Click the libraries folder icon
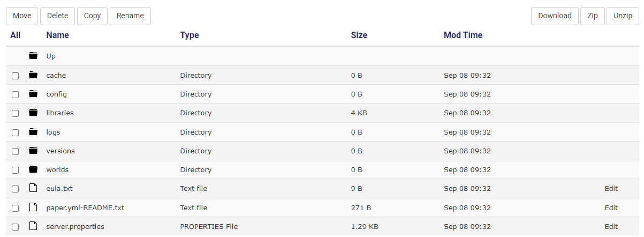The image size is (644, 237). click(x=33, y=113)
